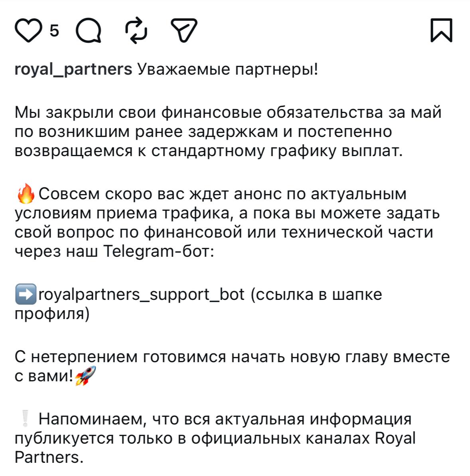Click the greeting 'Уважаемые партнеры!'
470x476 pixels.
tap(228, 69)
